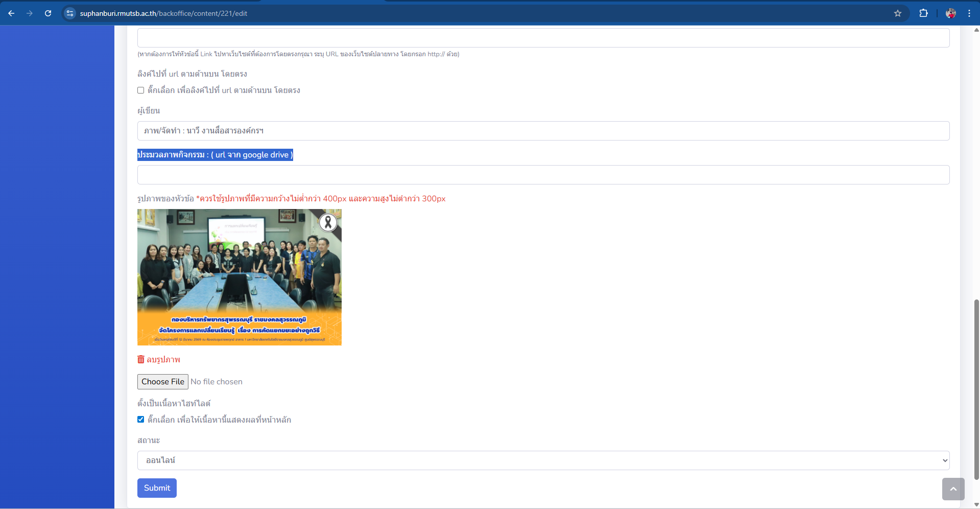Open the Chrome profile avatar
The width and height of the screenshot is (980, 509).
pos(950,13)
